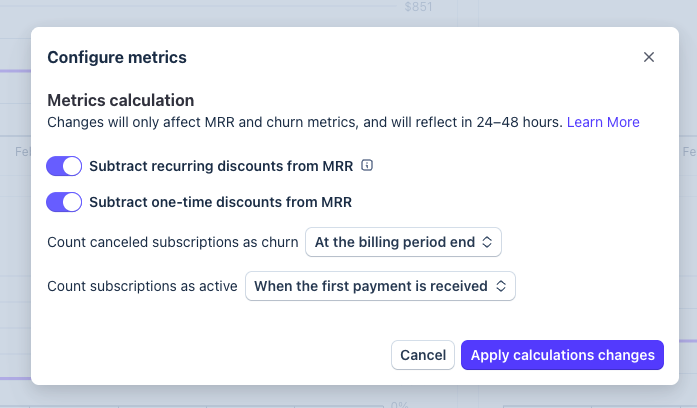The image size is (697, 408).
Task: Click info icon beside recurring discounts
Action: point(367,165)
